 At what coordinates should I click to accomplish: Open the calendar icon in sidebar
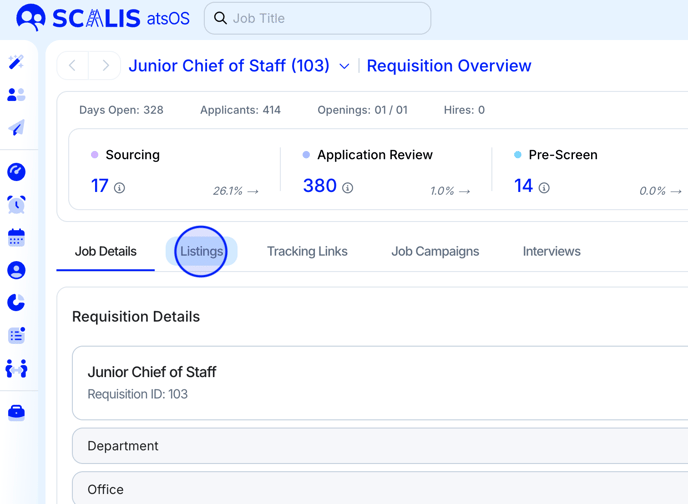pos(16,238)
